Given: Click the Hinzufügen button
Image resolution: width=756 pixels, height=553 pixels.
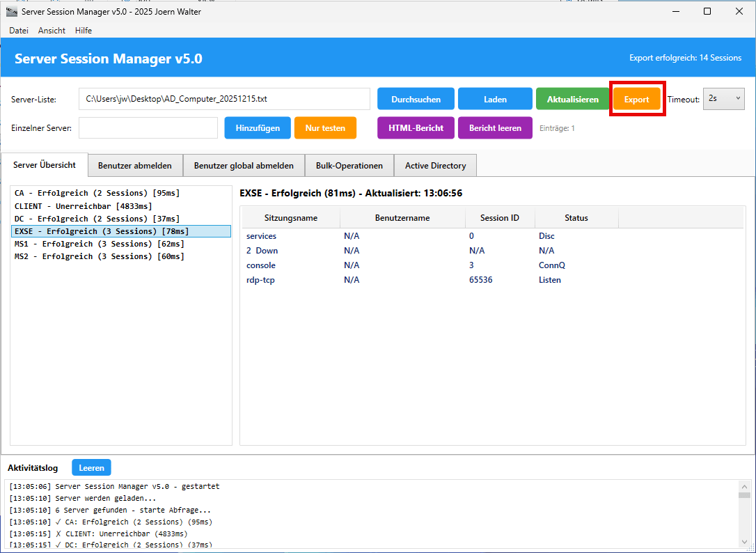Looking at the screenshot, I should [258, 128].
